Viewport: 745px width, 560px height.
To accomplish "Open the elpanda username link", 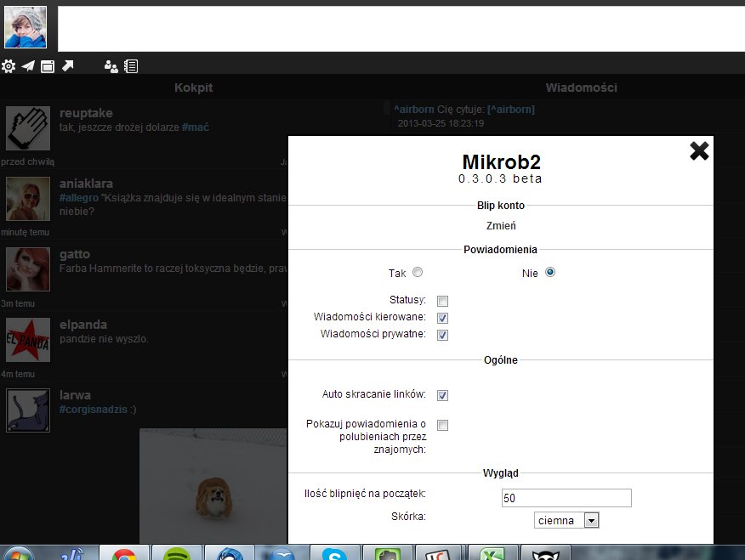I will (83, 325).
